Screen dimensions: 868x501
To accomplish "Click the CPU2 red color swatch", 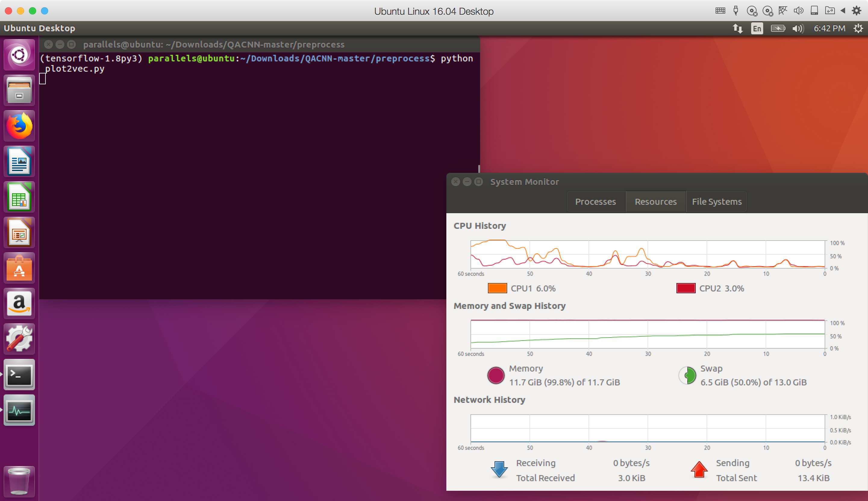I will (685, 288).
